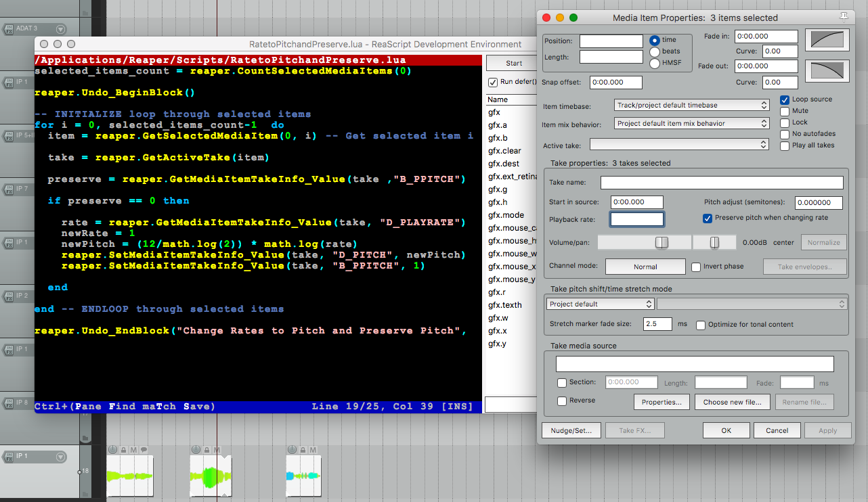Viewport: 868px width, 502px height.
Task: Click the IN FX button on ADAT 3 track
Action: coord(9,29)
